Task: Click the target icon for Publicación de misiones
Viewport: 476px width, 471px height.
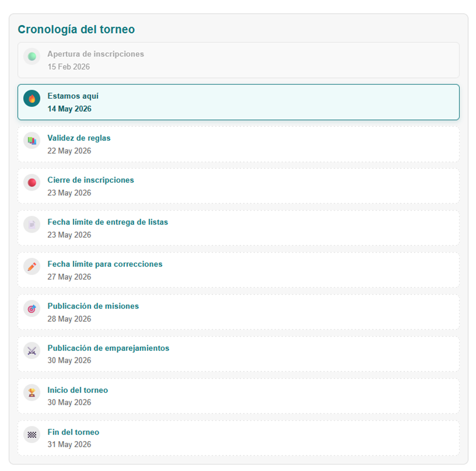Action: click(32, 309)
